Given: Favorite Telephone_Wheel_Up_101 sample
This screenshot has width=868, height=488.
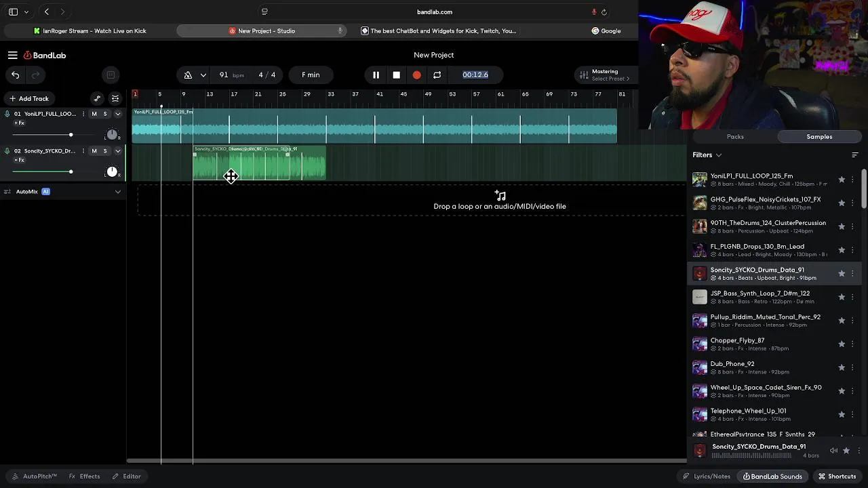Looking at the screenshot, I should tap(842, 415).
